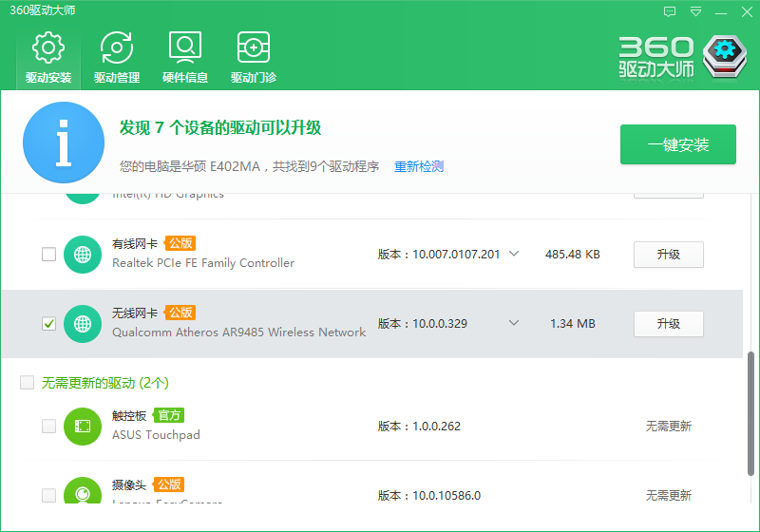Click the 360驱动大师 logo icon

[x=725, y=57]
